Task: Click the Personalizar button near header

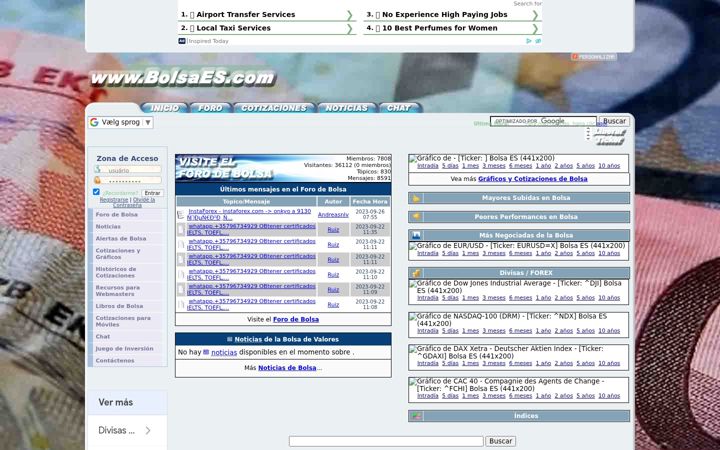Action: [594, 57]
